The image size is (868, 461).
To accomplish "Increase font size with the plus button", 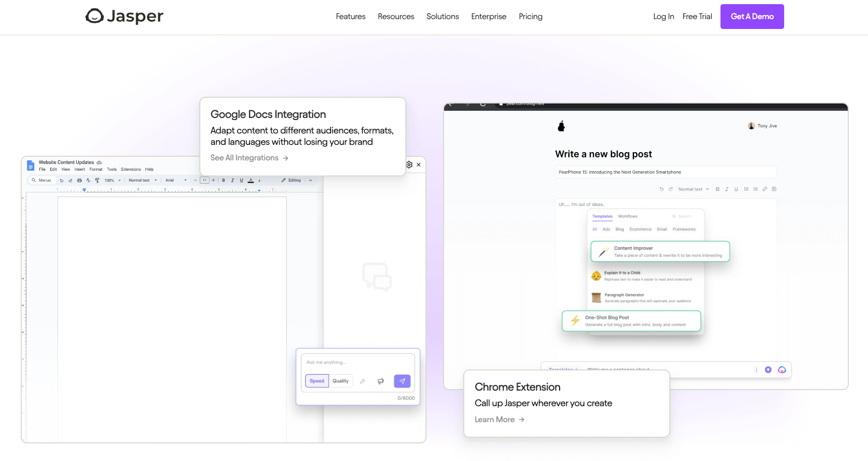I will 213,180.
